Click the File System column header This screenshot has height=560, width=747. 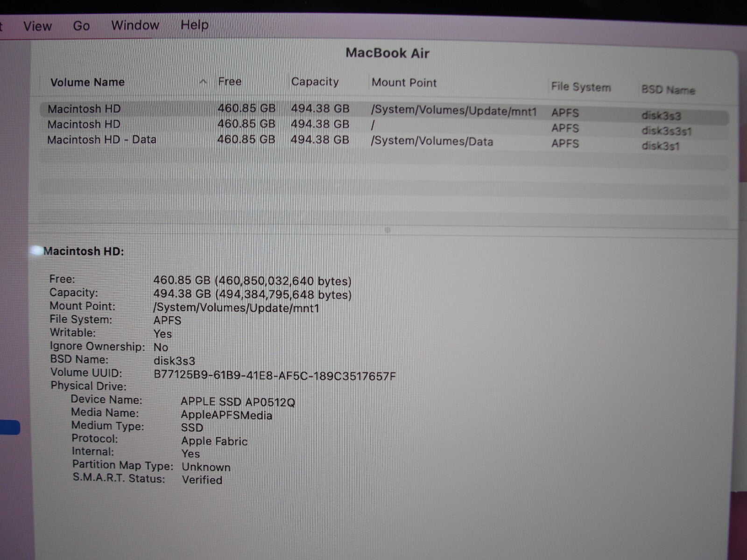(580, 87)
